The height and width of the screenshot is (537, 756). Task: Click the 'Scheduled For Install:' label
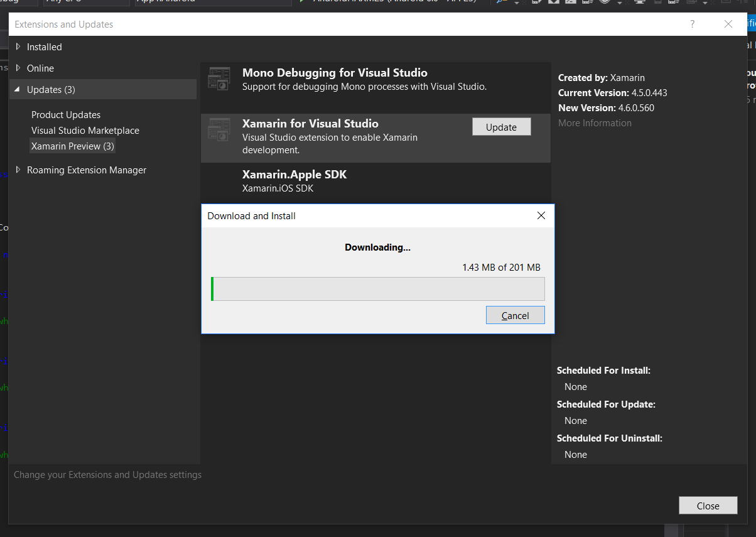603,371
